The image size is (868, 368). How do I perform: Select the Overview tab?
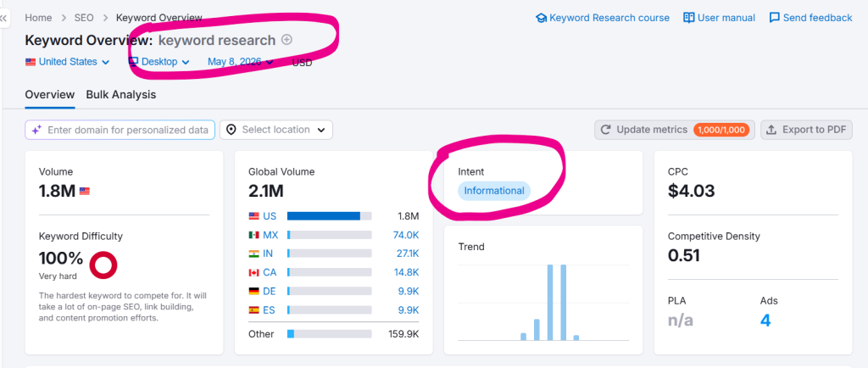[50, 95]
